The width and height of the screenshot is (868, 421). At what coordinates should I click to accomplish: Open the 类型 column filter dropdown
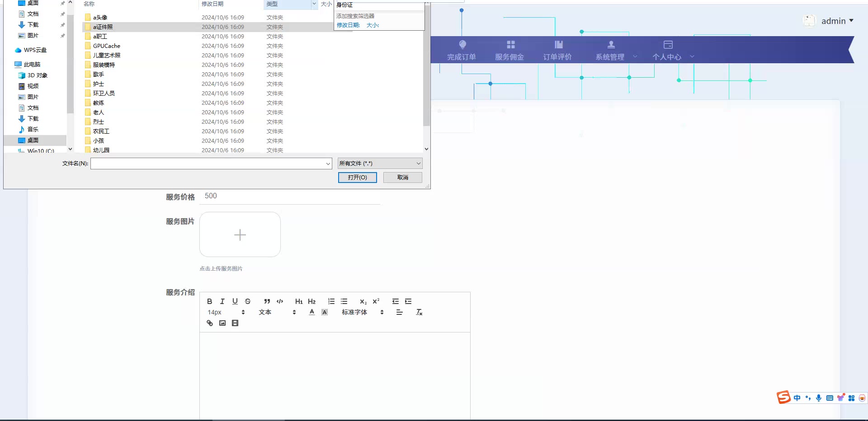coord(314,4)
